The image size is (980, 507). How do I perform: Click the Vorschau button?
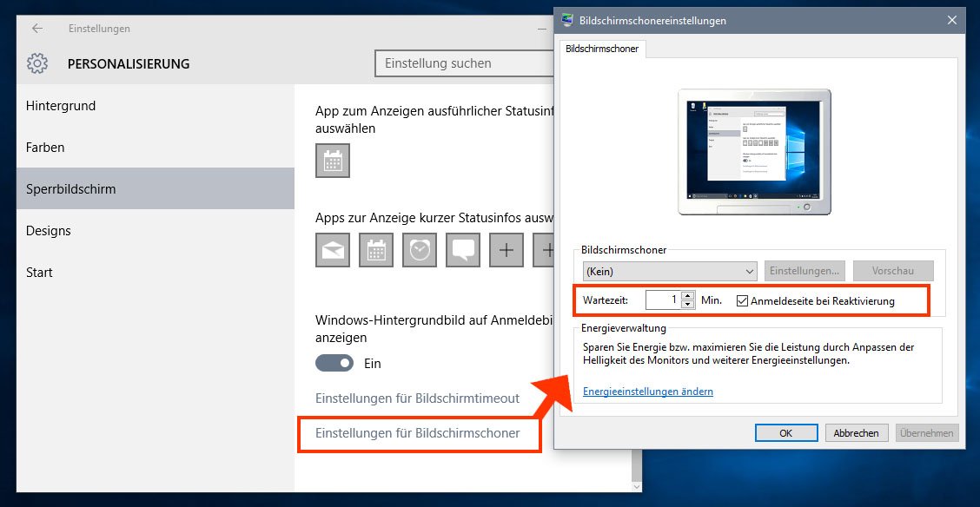(x=893, y=271)
